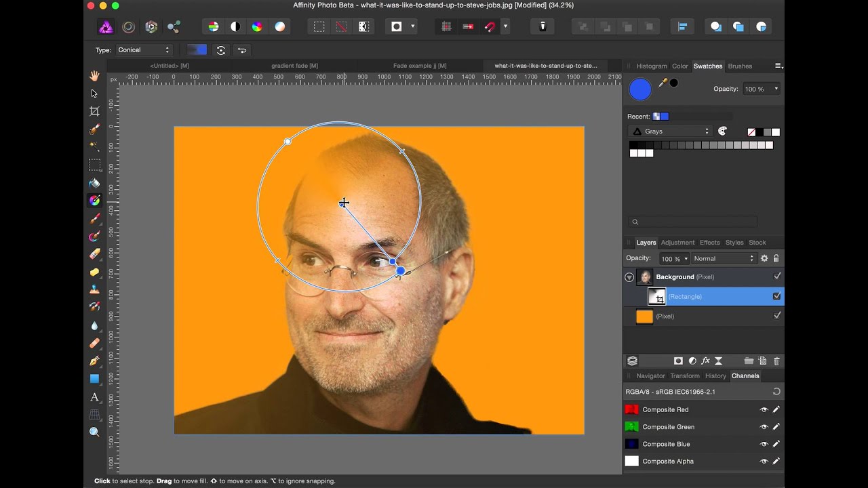Open layer blend options gear
This screenshot has width=868, height=488.
[764, 258]
